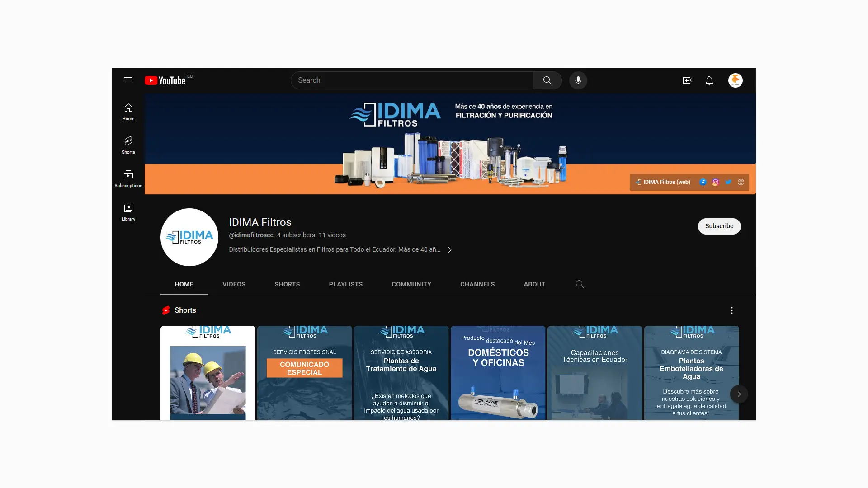
Task: Start voice search with microphone
Action: point(578,80)
